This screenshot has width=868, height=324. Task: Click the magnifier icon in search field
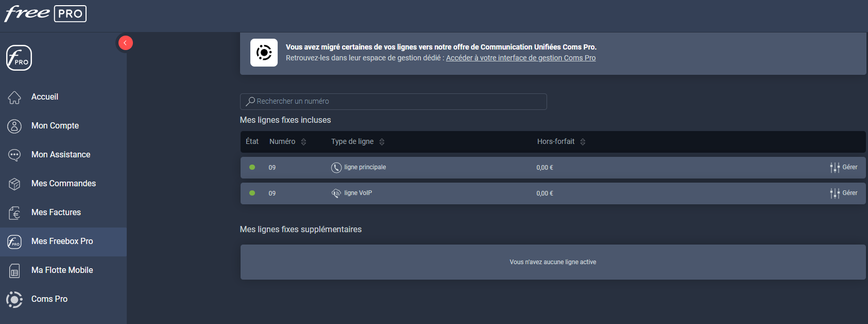(x=250, y=102)
